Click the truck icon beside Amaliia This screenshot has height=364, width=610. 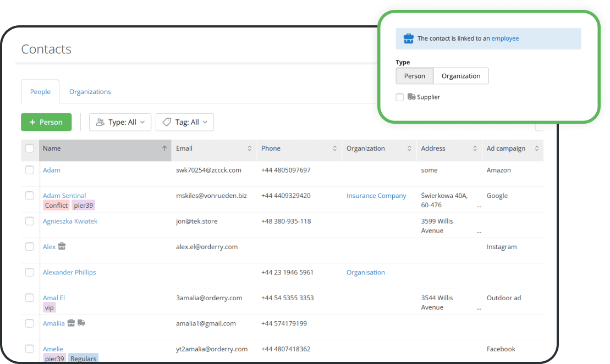tap(81, 323)
